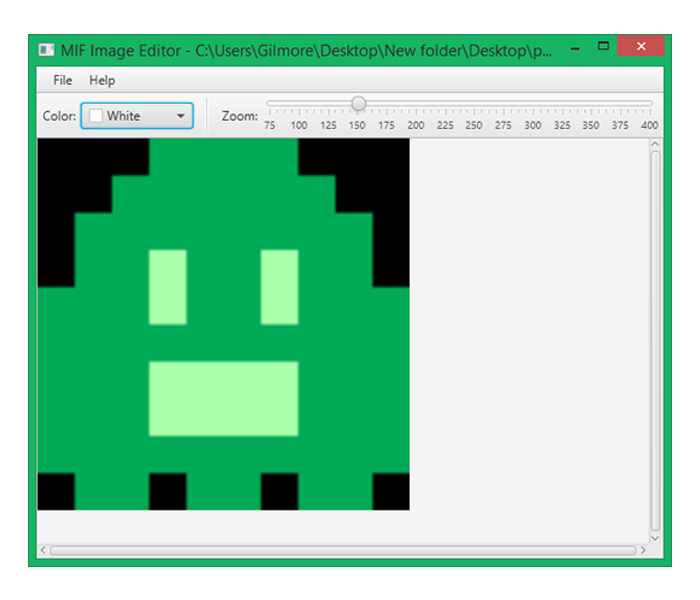Click the vertical scrollbar track thumb
The width and height of the screenshot is (700, 600).
[x=655, y=341]
